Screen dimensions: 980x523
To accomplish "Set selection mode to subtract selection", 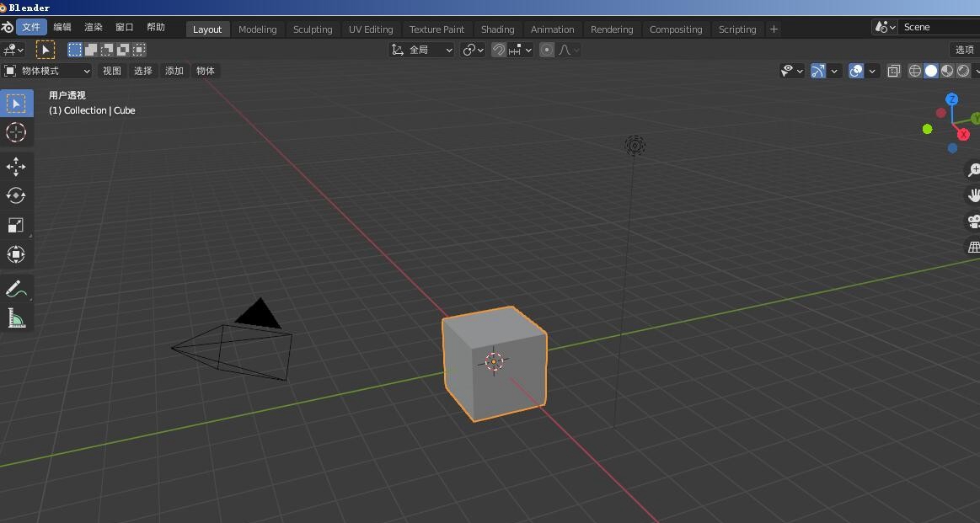I will 108,50.
